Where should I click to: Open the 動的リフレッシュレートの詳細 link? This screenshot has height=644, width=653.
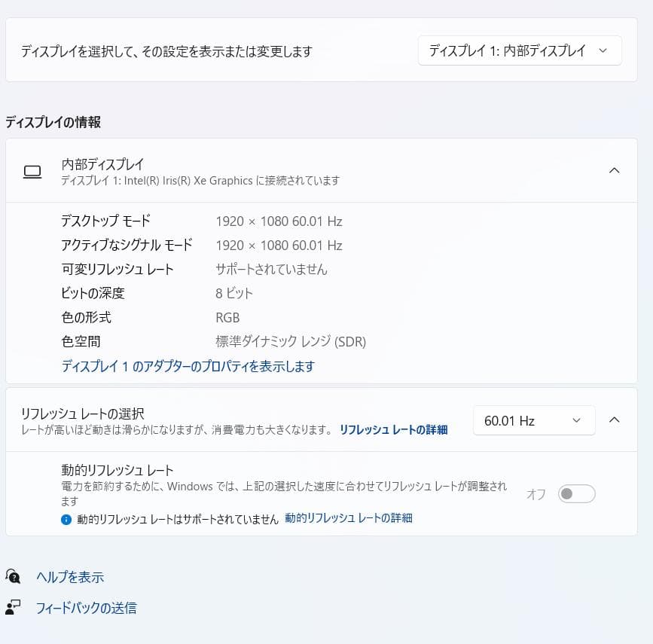pyautogui.click(x=347, y=518)
